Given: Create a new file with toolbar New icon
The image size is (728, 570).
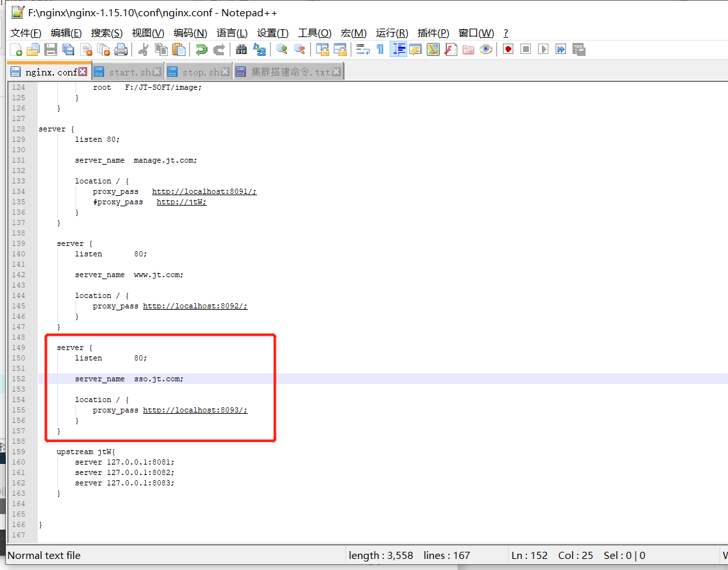Looking at the screenshot, I should [16, 49].
